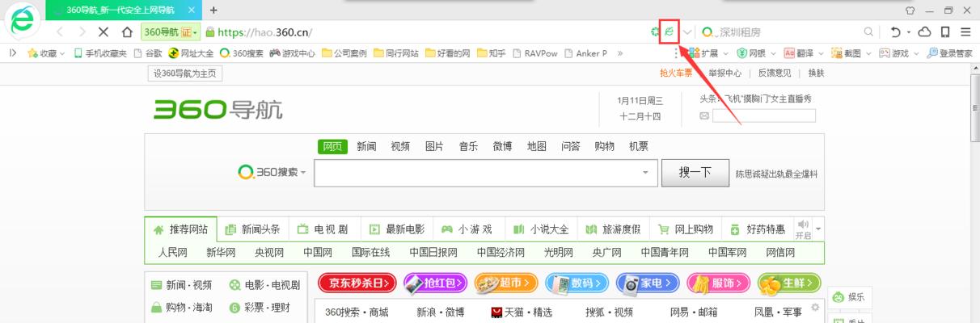Click the green padlock in the address bar
Viewport: 980px width, 323px height.
point(210,32)
